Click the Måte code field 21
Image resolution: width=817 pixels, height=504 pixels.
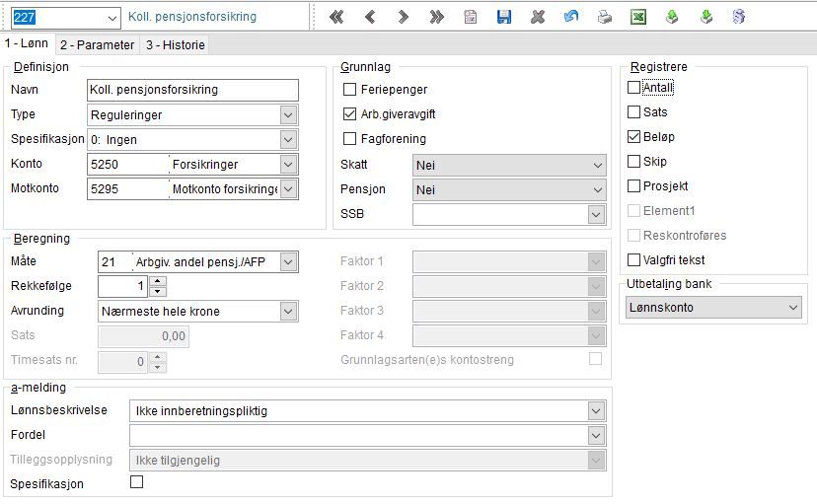[114, 262]
